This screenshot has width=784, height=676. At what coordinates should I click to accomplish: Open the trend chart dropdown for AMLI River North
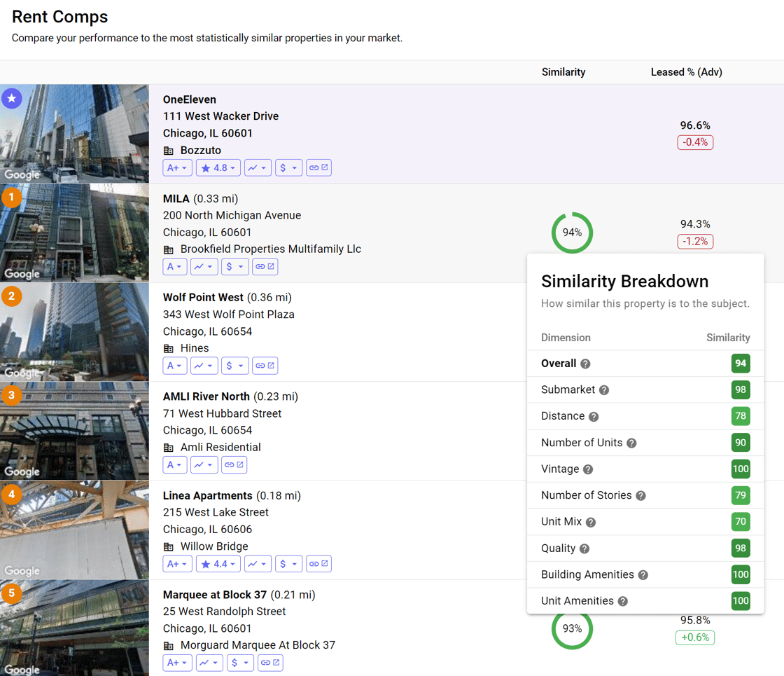204,465
